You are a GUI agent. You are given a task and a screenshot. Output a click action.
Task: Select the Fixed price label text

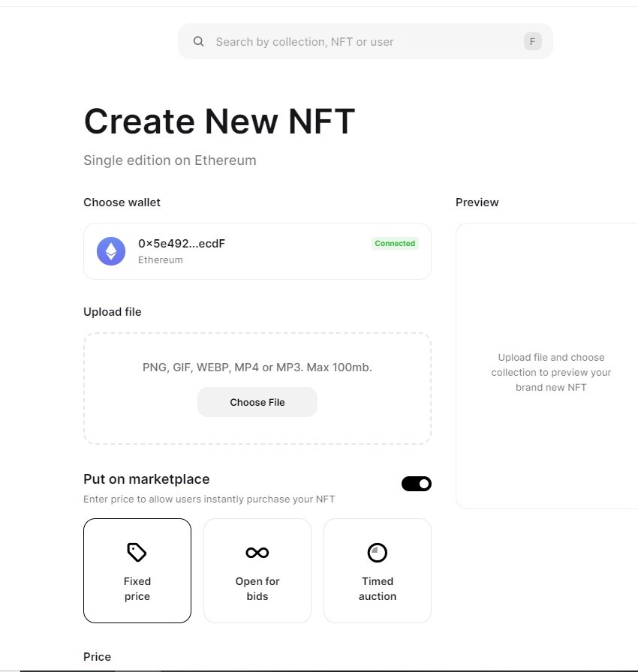point(137,589)
